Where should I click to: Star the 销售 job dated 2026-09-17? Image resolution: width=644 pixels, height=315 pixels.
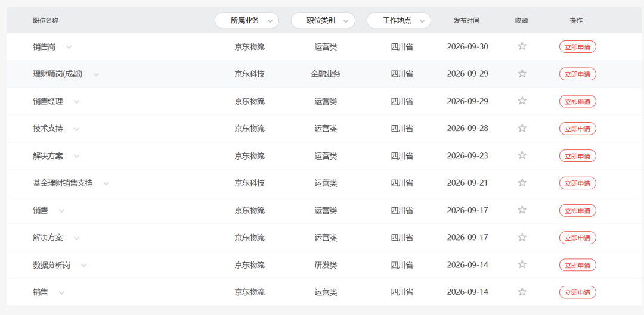(522, 210)
